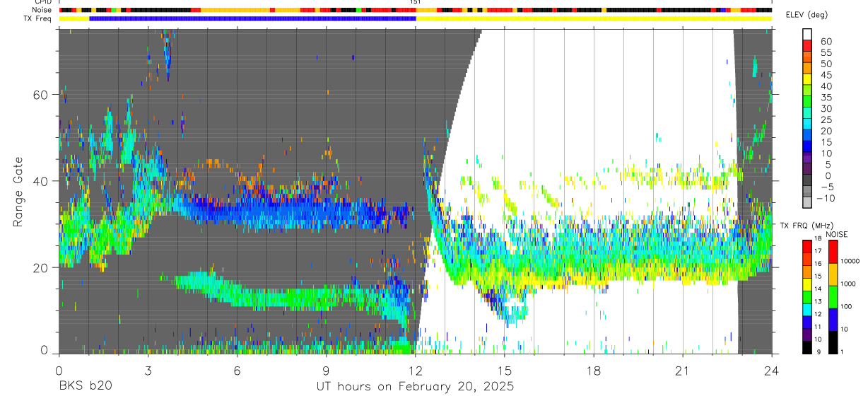Click x-axis tick label '15' under plot
The height and width of the screenshot is (401, 868).
[505, 371]
